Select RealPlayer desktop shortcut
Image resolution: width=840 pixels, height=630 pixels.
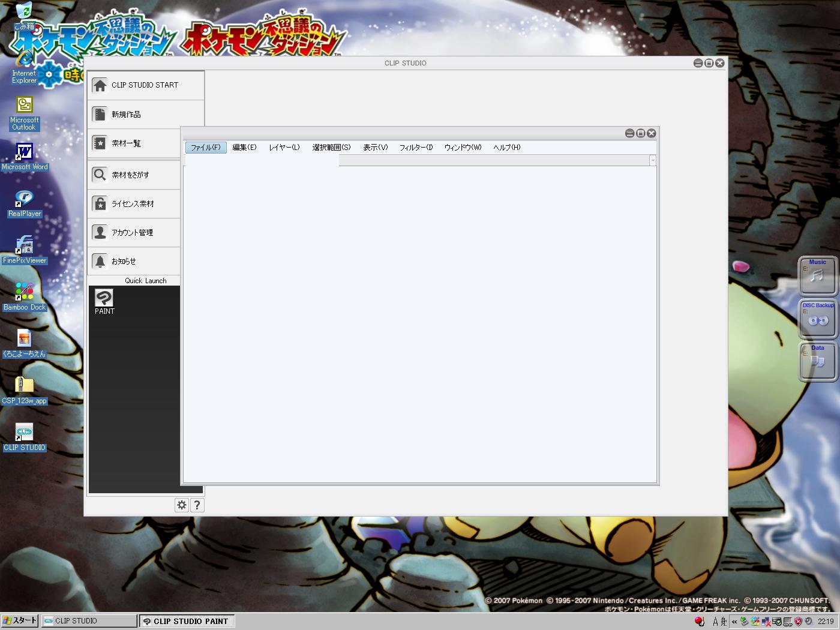point(24,203)
